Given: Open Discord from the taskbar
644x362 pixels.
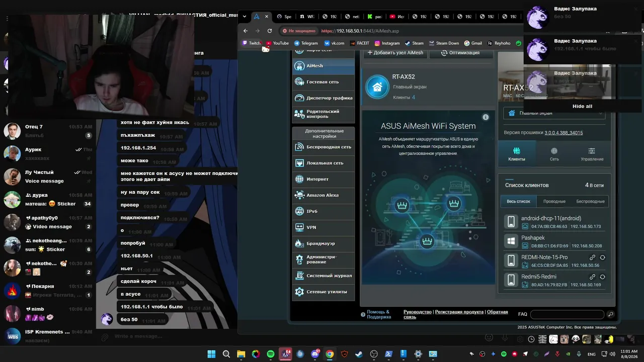Looking at the screenshot, I should click(x=315, y=354).
